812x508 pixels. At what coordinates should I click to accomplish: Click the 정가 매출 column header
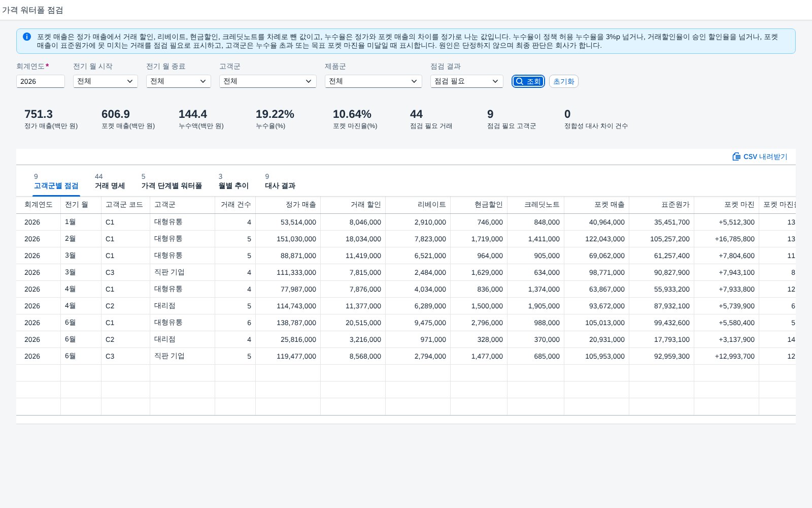coord(288,205)
